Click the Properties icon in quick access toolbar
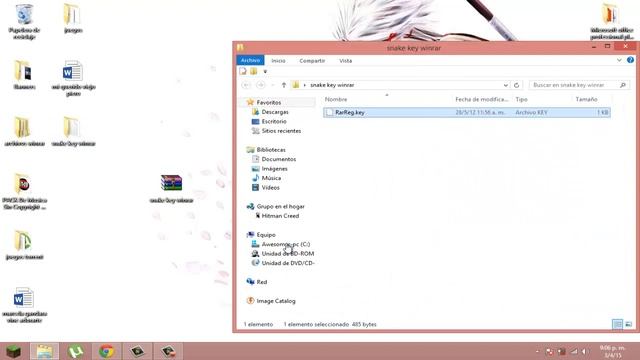640x360 pixels. pos(243,71)
